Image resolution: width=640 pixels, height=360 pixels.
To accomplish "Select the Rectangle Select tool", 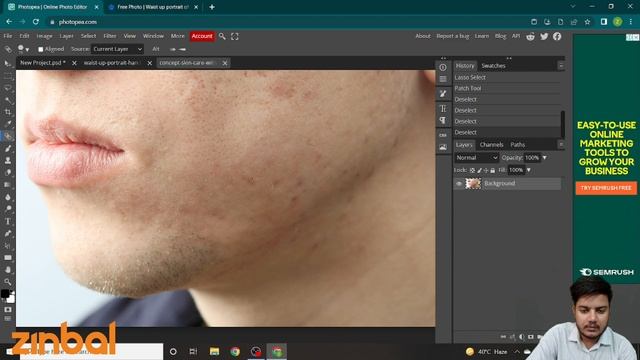I will [x=7, y=76].
